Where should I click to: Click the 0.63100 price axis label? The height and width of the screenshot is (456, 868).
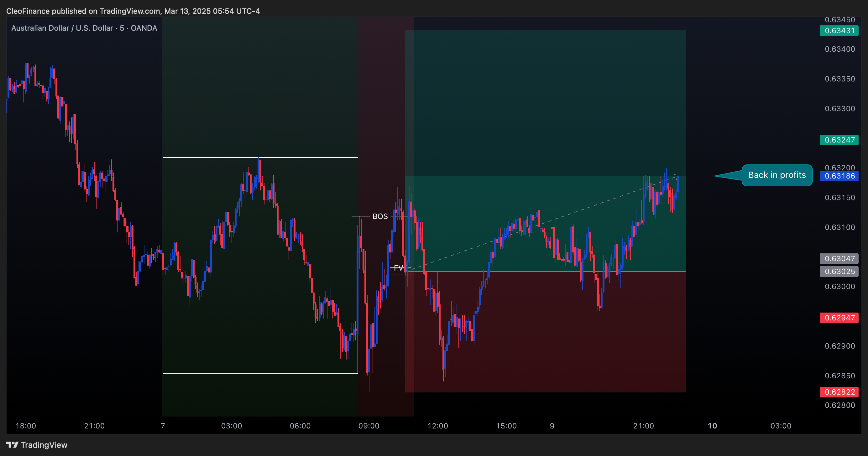coord(840,227)
